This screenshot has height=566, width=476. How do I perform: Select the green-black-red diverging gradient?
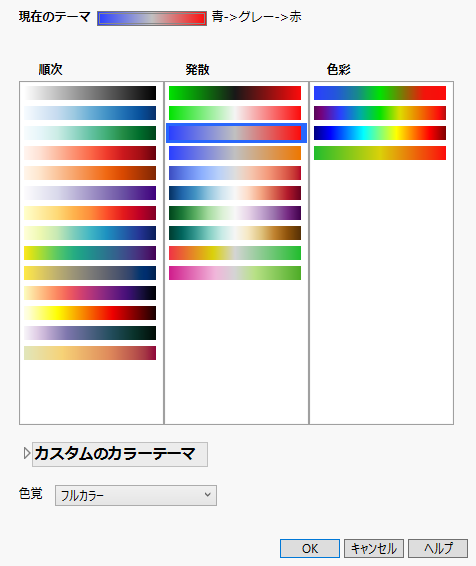point(235,93)
